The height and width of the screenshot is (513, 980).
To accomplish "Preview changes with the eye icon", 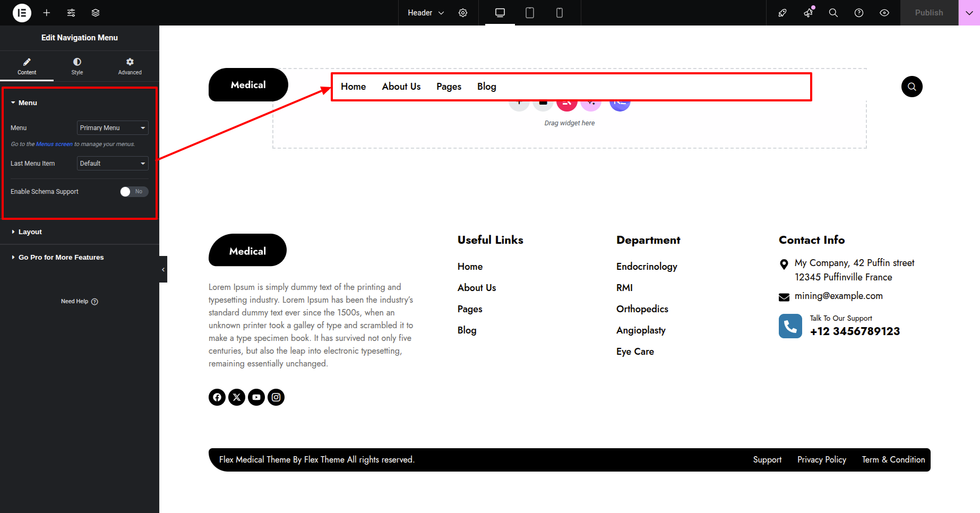I will pyautogui.click(x=884, y=13).
